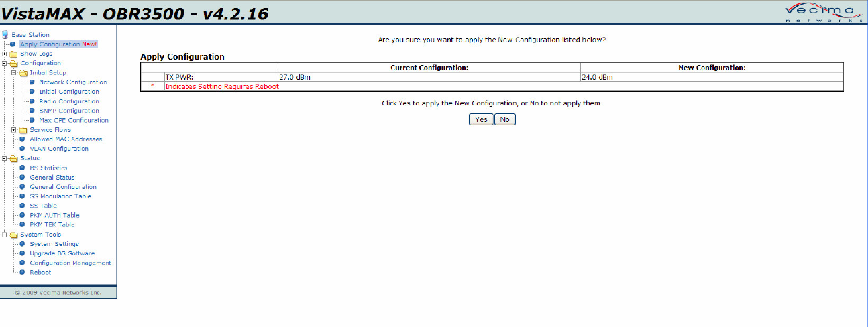Click the New Configuration column header

pyautogui.click(x=712, y=68)
